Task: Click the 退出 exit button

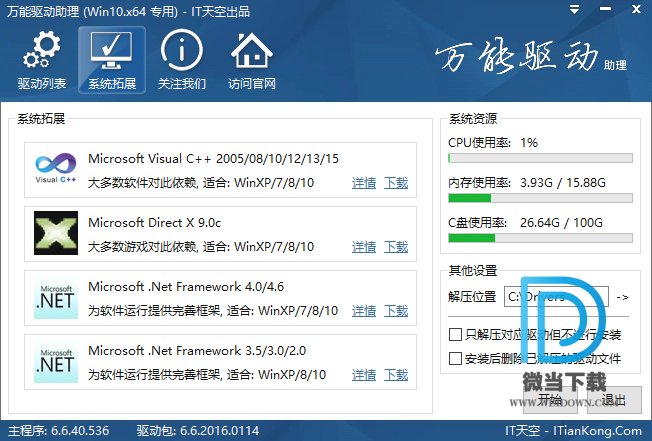Action: click(614, 400)
